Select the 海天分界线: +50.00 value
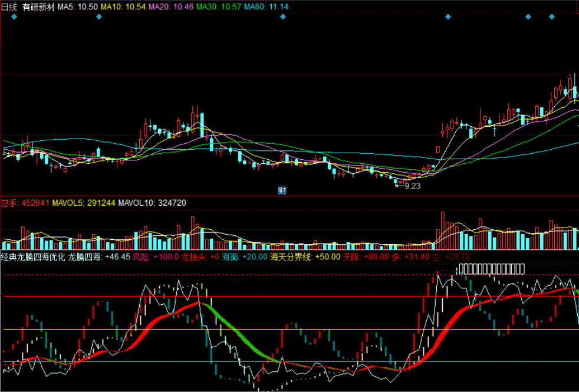Screen dimensions: 579x392 coord(305,257)
